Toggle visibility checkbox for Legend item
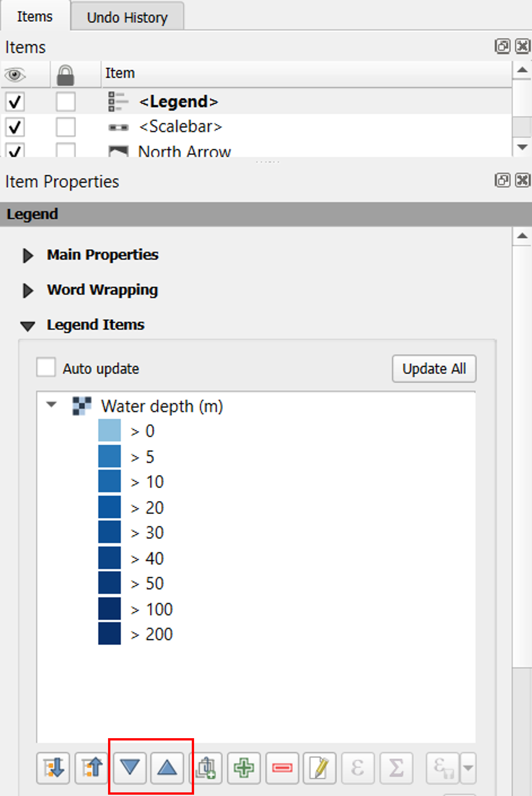 pyautogui.click(x=14, y=102)
